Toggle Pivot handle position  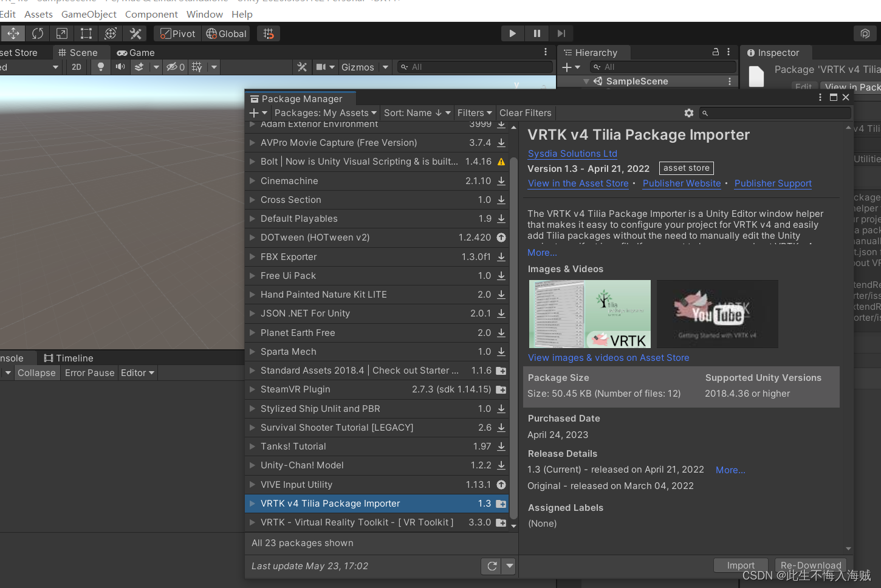coord(177,33)
